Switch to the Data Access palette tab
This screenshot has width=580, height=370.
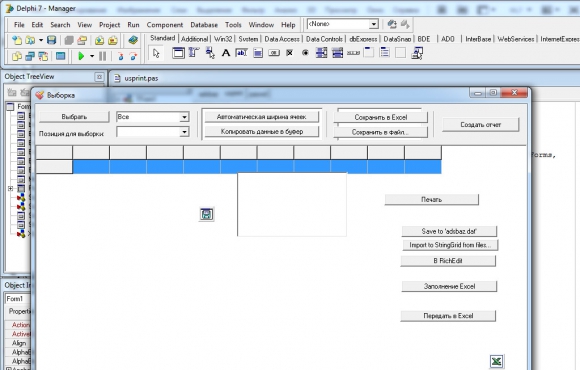282,39
